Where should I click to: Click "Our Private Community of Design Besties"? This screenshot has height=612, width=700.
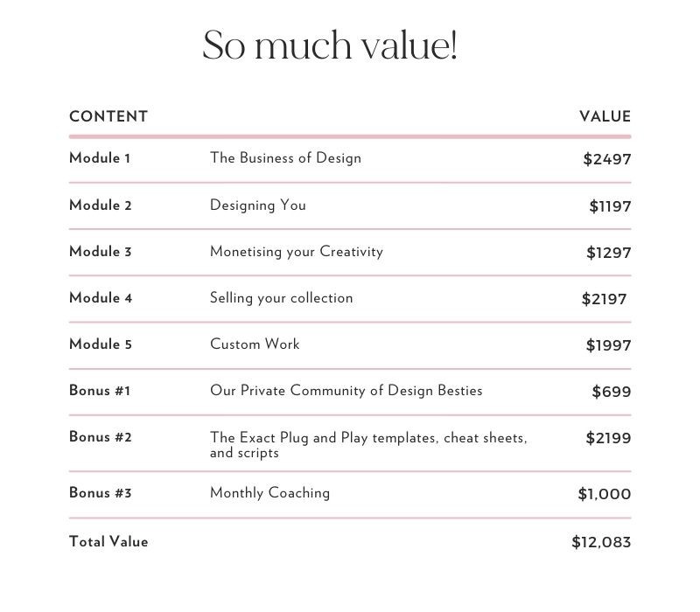tap(346, 391)
